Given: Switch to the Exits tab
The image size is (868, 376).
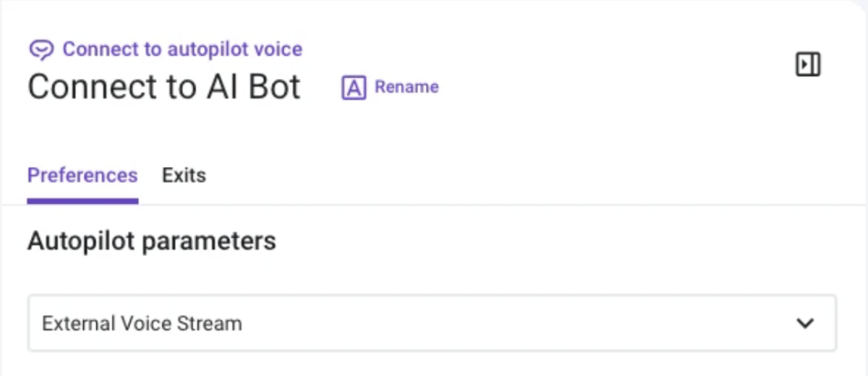Looking at the screenshot, I should click(184, 176).
